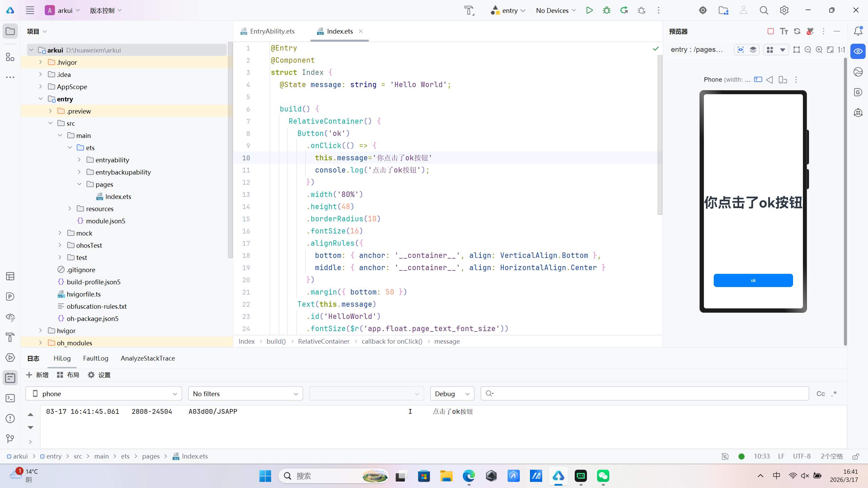The width and height of the screenshot is (868, 488).
Task: Expand the resources folder in tree
Action: (x=70, y=208)
